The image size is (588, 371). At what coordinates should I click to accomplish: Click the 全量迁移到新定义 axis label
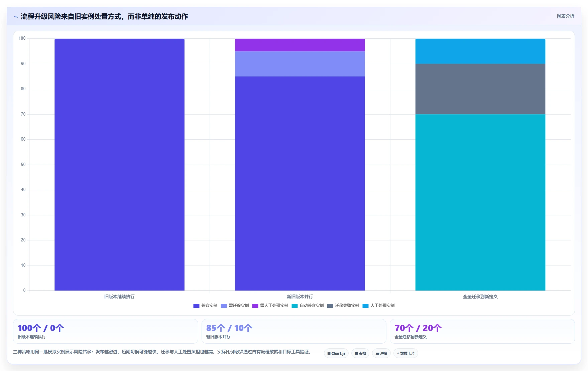coord(480,297)
